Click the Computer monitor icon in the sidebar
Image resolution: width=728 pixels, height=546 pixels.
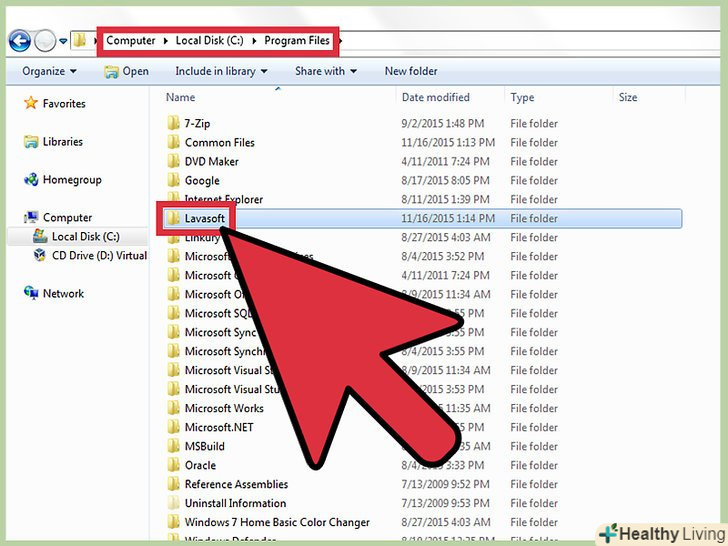pos(31,217)
